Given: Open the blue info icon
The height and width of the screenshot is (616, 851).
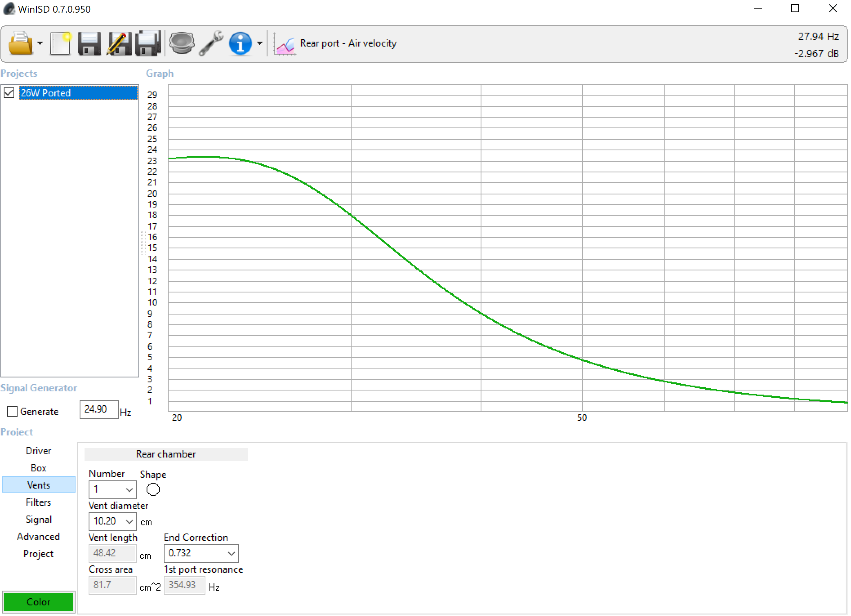Looking at the screenshot, I should pos(241,43).
